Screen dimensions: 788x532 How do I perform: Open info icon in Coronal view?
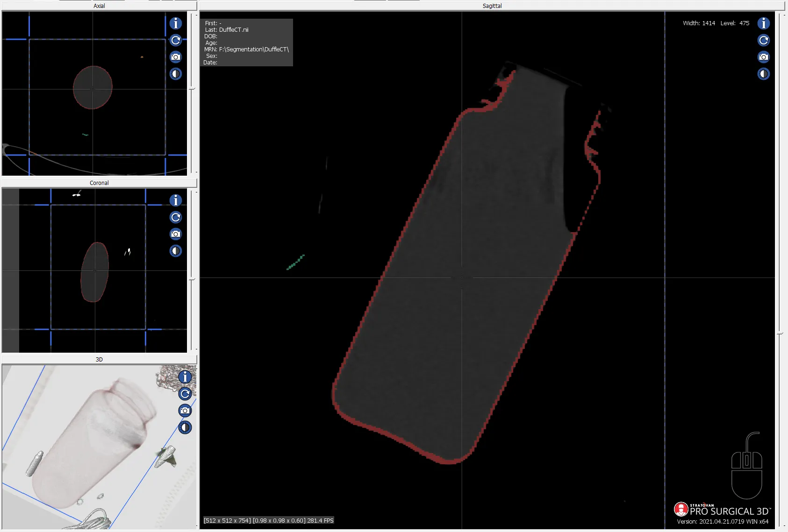pyautogui.click(x=176, y=200)
